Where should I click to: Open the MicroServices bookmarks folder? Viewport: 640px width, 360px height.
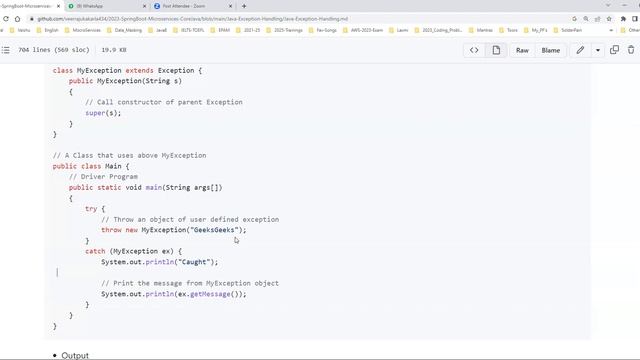coord(82,30)
